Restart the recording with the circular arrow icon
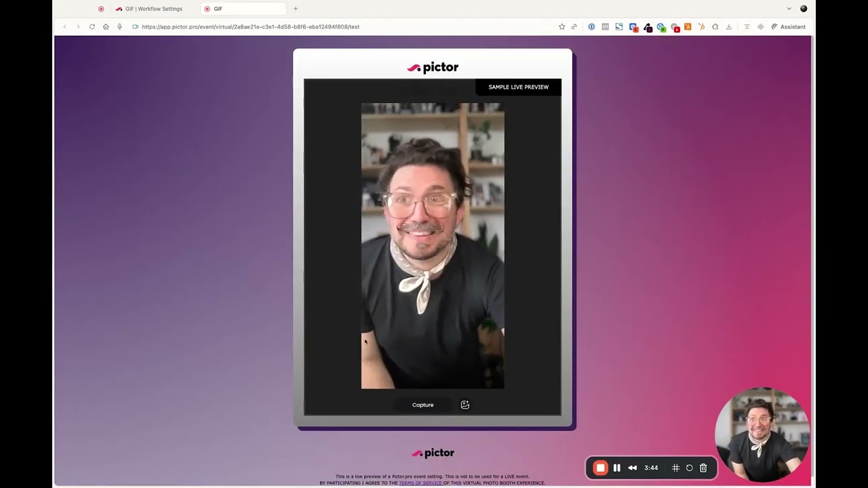The height and width of the screenshot is (488, 868). pos(689,468)
